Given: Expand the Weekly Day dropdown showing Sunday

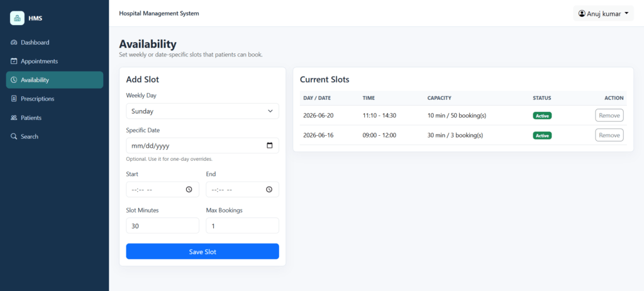Looking at the screenshot, I should click(x=203, y=111).
